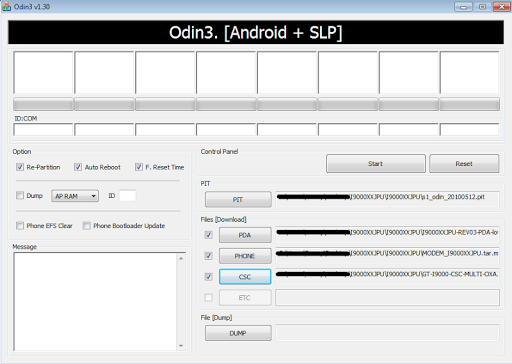Click the Odin3 app icon in title bar
512x364 pixels.
6,6
